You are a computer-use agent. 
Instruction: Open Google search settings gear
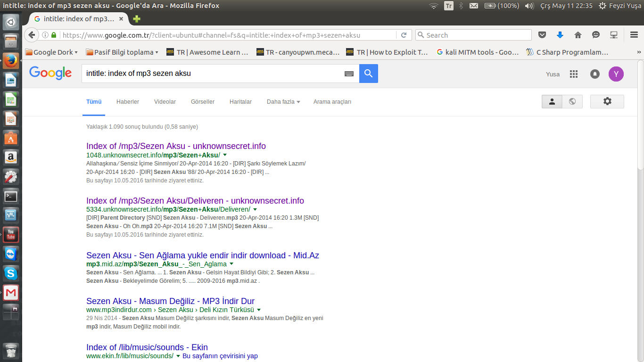tap(607, 101)
